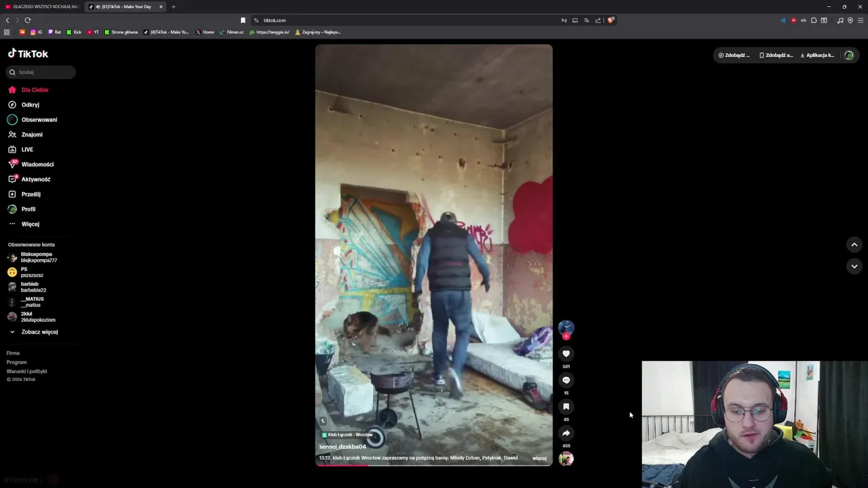Image resolution: width=868 pixels, height=488 pixels.
Task: Open the Filman.cc bookmark
Action: click(232, 32)
